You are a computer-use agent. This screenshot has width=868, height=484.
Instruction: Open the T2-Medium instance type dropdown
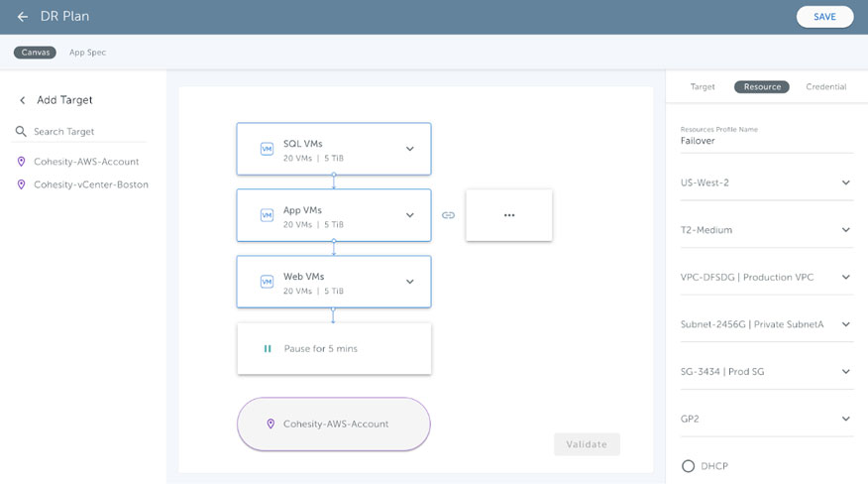point(845,230)
